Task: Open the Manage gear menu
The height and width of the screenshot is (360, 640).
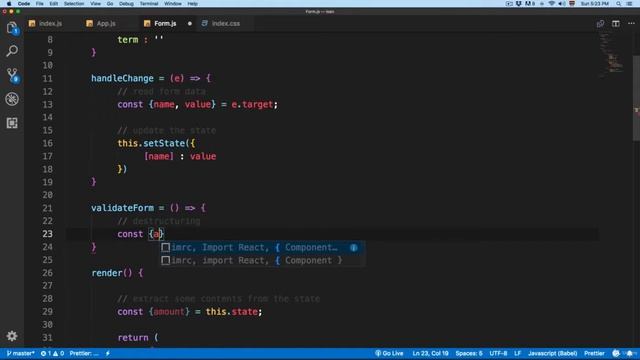Action: [x=12, y=336]
